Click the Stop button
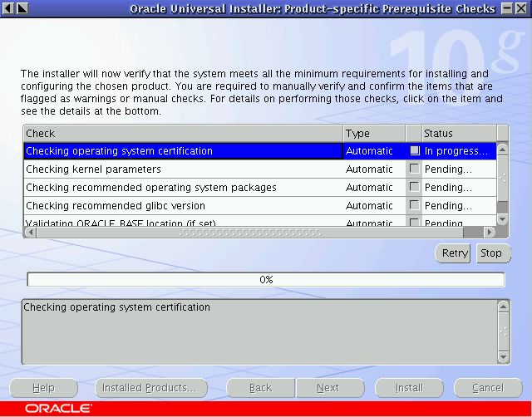 click(x=493, y=253)
